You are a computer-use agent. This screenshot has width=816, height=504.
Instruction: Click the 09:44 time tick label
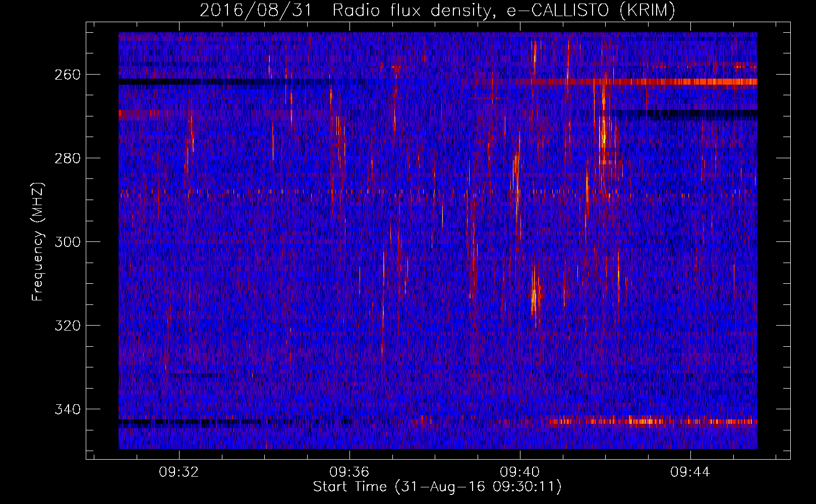point(690,472)
